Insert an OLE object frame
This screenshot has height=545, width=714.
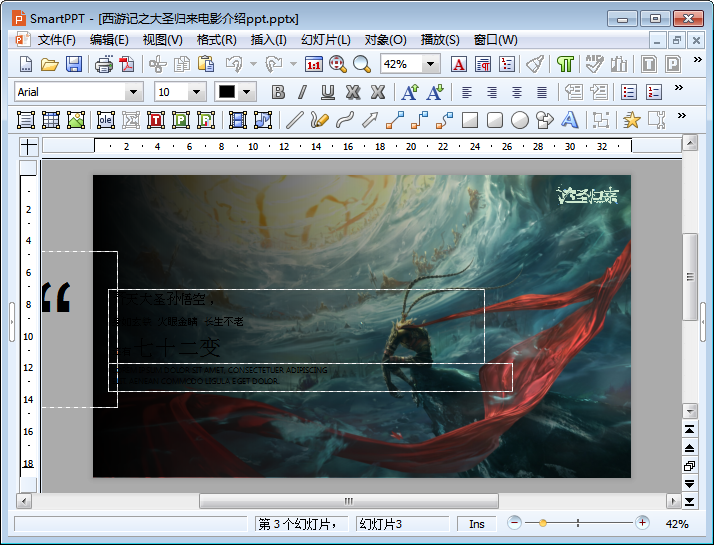[x=106, y=120]
